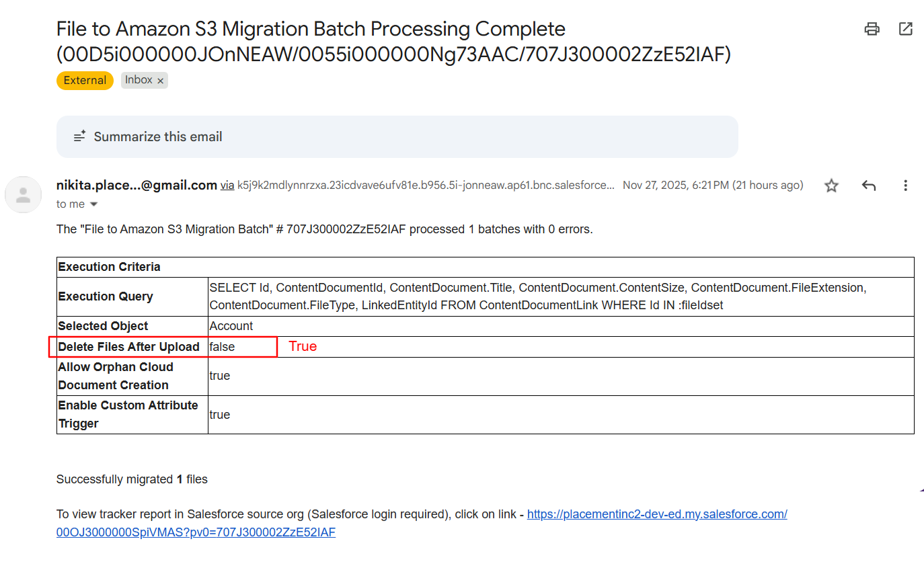Expand recipient details next to 'to me'
The height and width of the screenshot is (562, 924).
coord(93,204)
